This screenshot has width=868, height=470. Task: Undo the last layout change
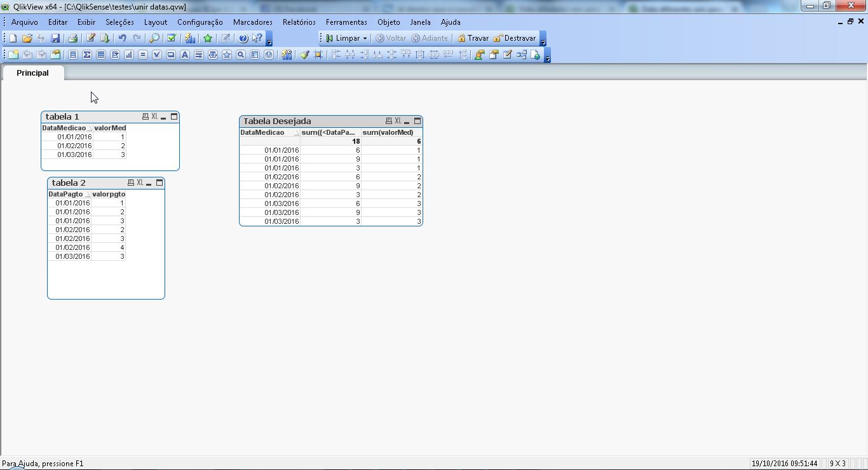click(x=122, y=38)
